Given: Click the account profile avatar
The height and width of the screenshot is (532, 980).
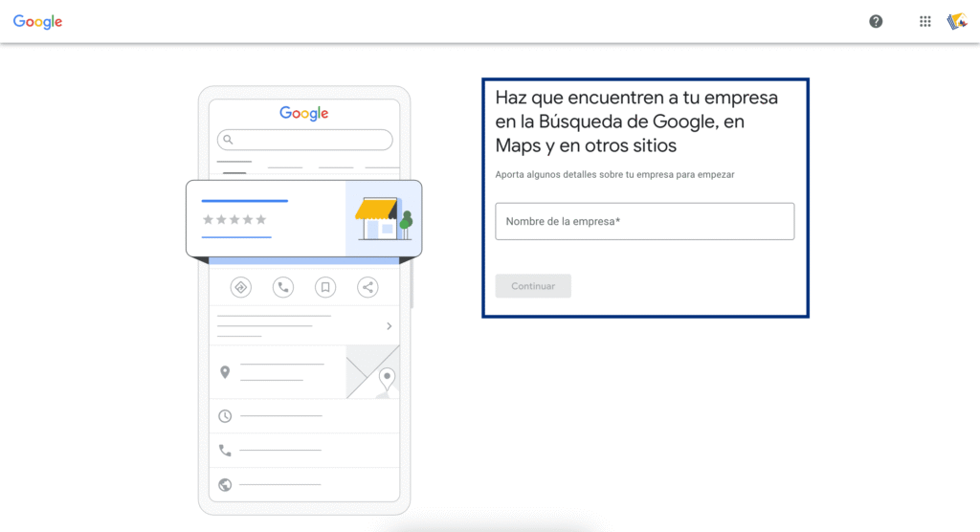Looking at the screenshot, I should pyautogui.click(x=957, y=21).
